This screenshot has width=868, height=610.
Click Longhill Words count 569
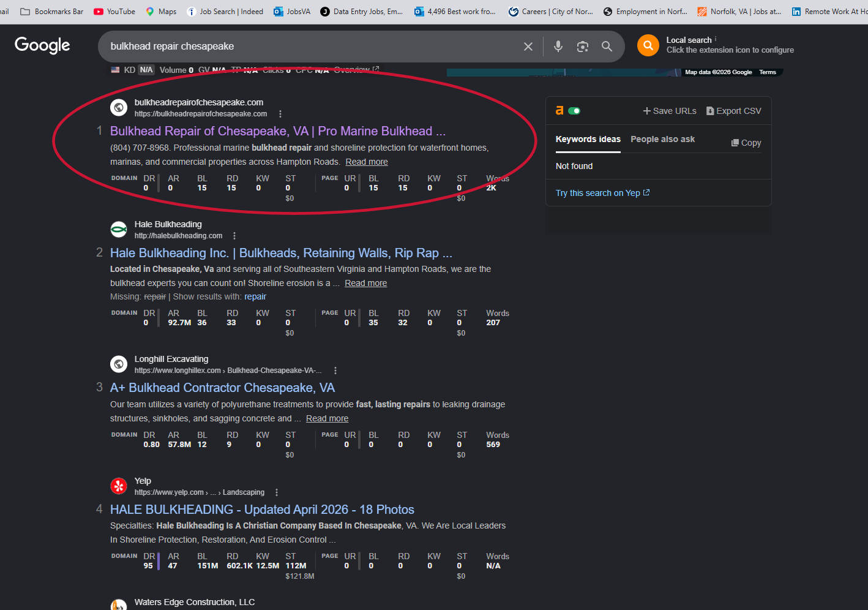click(x=493, y=445)
